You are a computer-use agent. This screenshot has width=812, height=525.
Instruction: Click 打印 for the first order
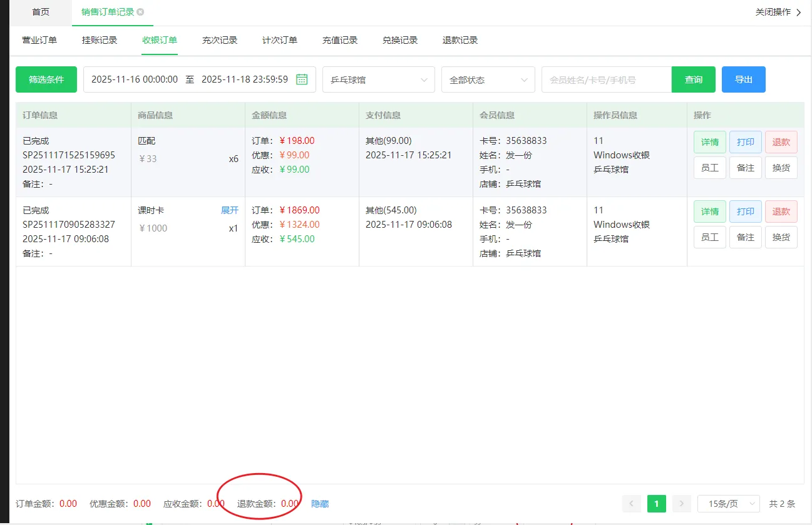tap(745, 142)
